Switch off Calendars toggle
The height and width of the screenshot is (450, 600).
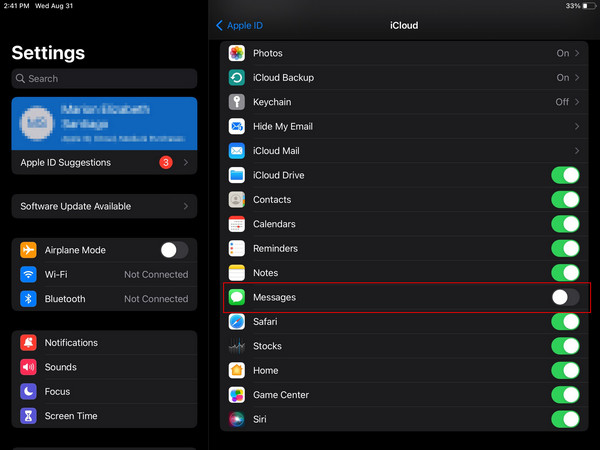click(x=565, y=224)
